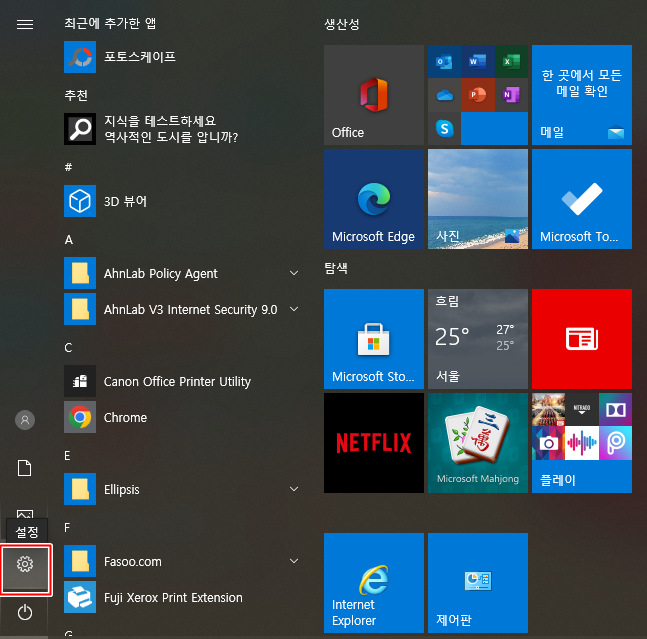Open OneNote icon in Office tile group
Viewport: 647px width, 639px height.
click(x=512, y=95)
